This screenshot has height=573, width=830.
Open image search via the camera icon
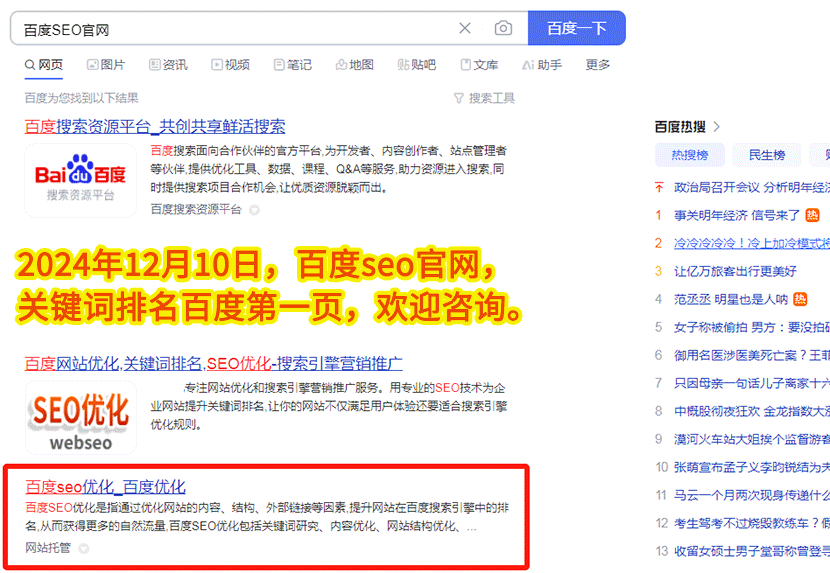(x=503, y=28)
